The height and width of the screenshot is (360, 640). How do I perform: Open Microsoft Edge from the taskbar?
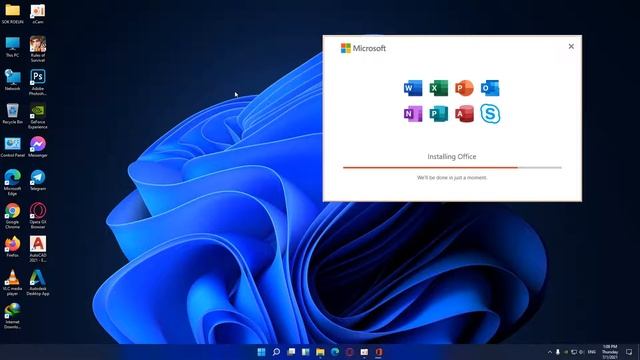(335, 352)
